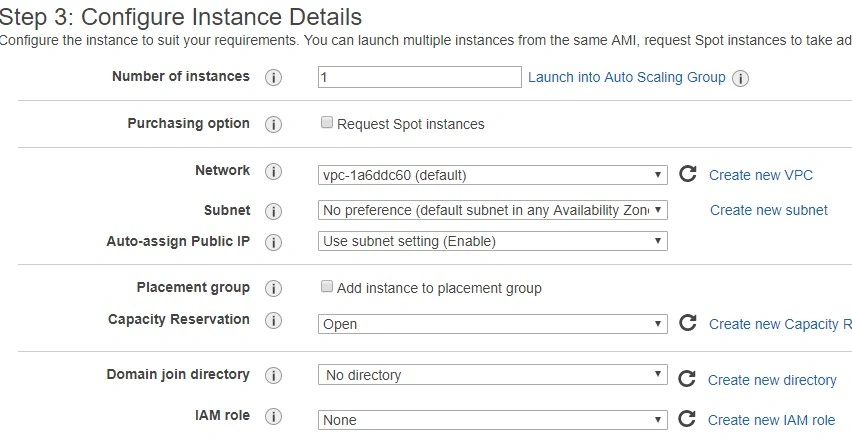Click Create new IAM role link

771,420
